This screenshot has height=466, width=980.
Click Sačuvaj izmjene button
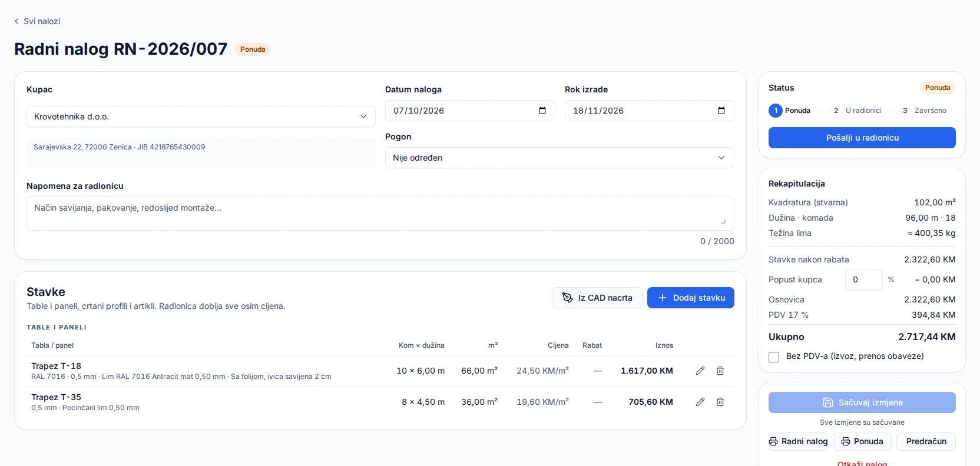tap(862, 402)
